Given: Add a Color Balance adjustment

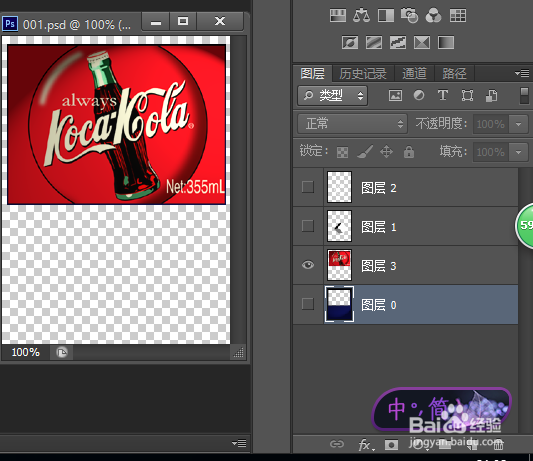Looking at the screenshot, I should tap(361, 16).
